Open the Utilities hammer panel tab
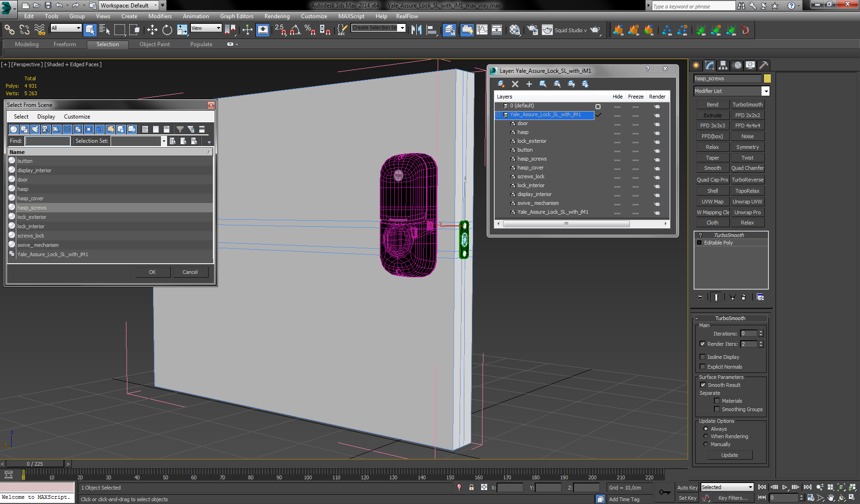This screenshot has height=504, width=860. coord(763,65)
